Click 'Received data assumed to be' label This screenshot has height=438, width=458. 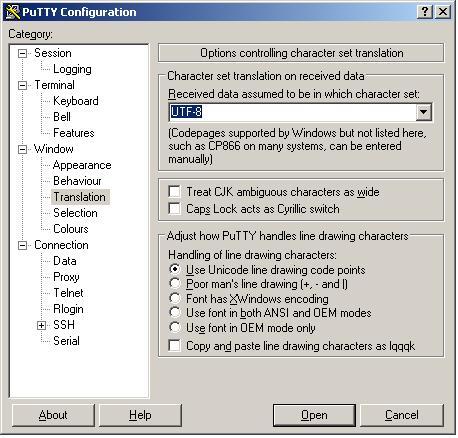pos(294,94)
